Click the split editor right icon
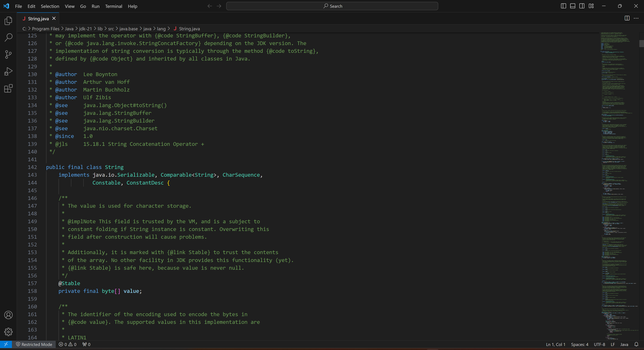The width and height of the screenshot is (644, 350). click(x=627, y=18)
